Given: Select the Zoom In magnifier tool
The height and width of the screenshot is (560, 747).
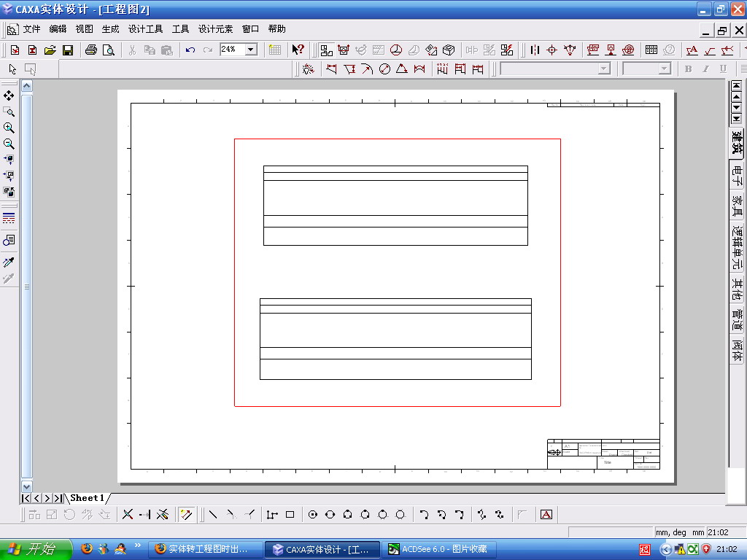Looking at the screenshot, I should coord(9,128).
